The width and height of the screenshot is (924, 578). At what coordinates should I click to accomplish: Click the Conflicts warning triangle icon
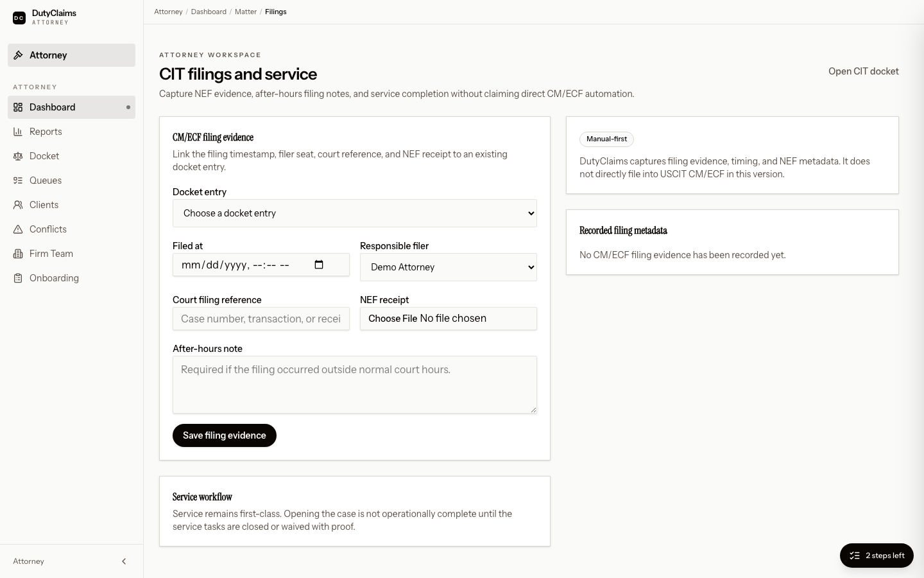[18, 229]
